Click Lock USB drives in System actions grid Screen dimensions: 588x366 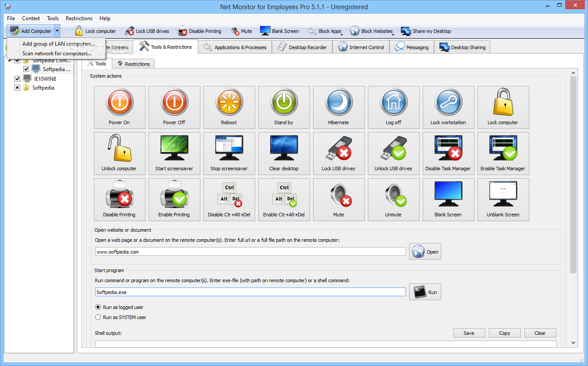(x=339, y=153)
